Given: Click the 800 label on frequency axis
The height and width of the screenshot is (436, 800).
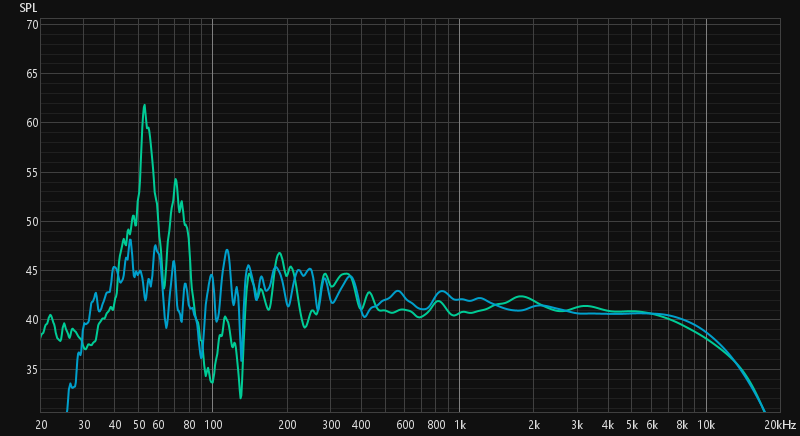Looking at the screenshot, I should coord(435,425).
